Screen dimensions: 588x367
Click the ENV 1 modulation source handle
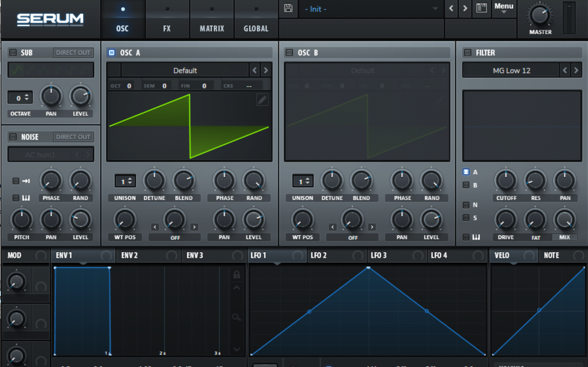click(x=106, y=256)
